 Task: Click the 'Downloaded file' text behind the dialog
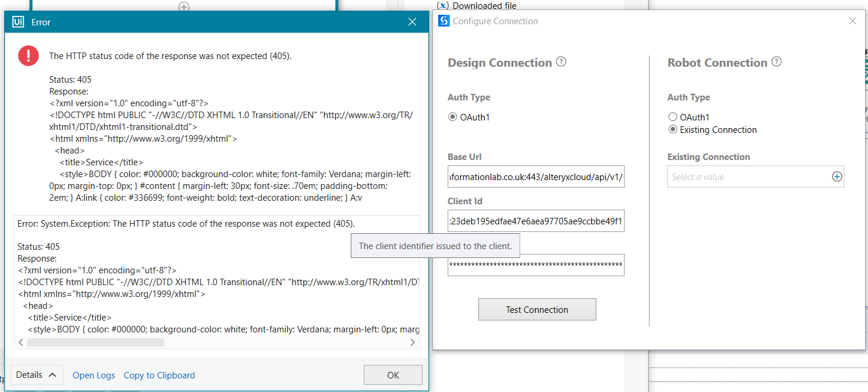tap(485, 6)
